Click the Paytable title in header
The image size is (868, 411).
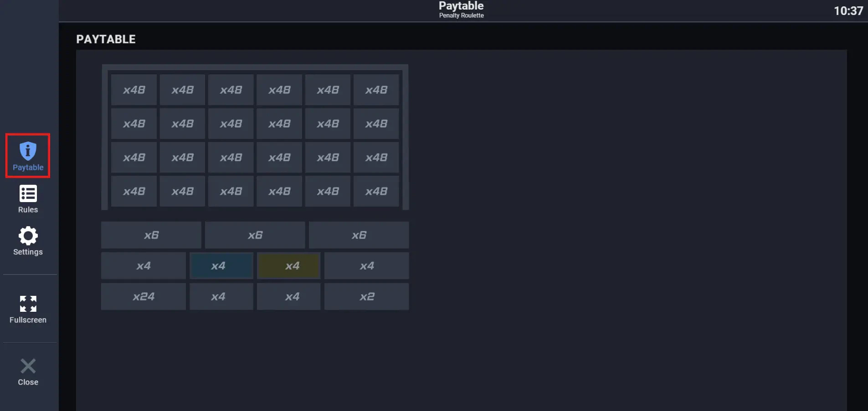461,6
